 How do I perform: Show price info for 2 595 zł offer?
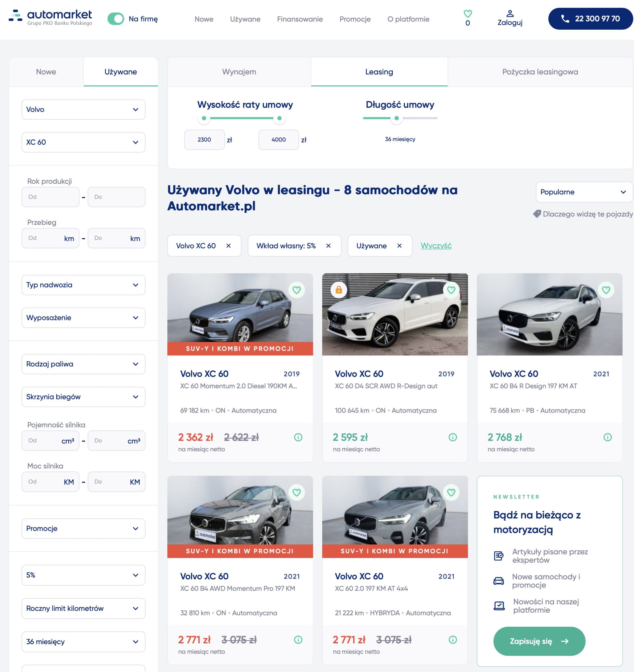click(453, 437)
